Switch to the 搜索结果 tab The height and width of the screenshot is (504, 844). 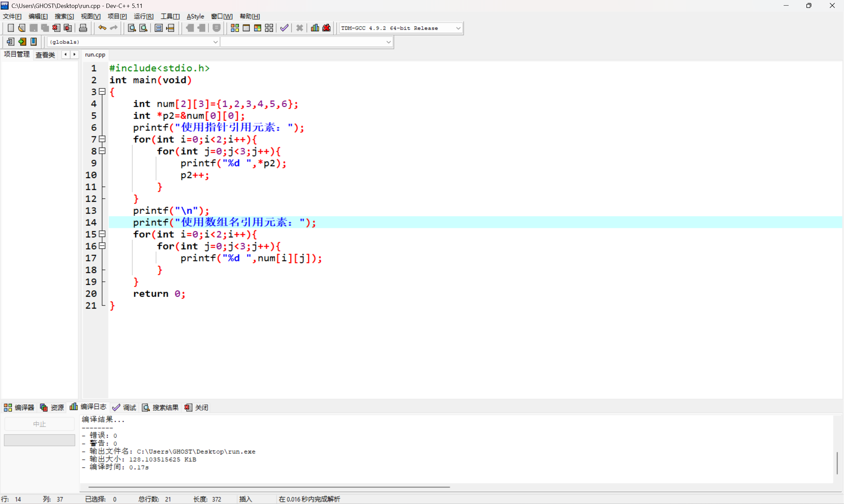point(160,407)
